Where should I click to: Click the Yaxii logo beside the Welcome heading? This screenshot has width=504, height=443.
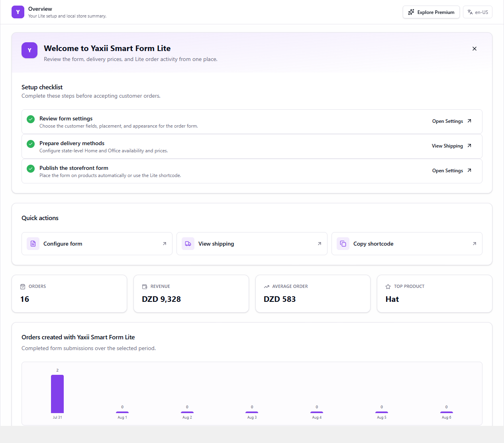tap(29, 50)
